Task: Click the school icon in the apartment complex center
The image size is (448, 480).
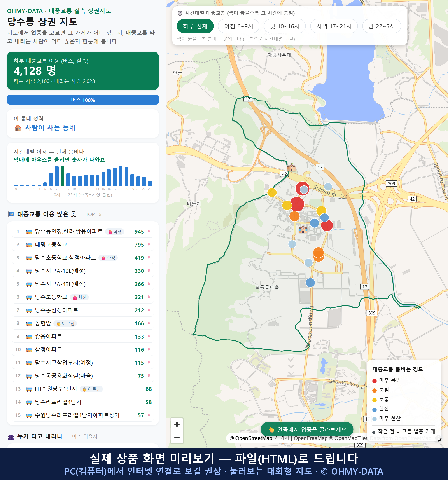Action: pos(303,229)
